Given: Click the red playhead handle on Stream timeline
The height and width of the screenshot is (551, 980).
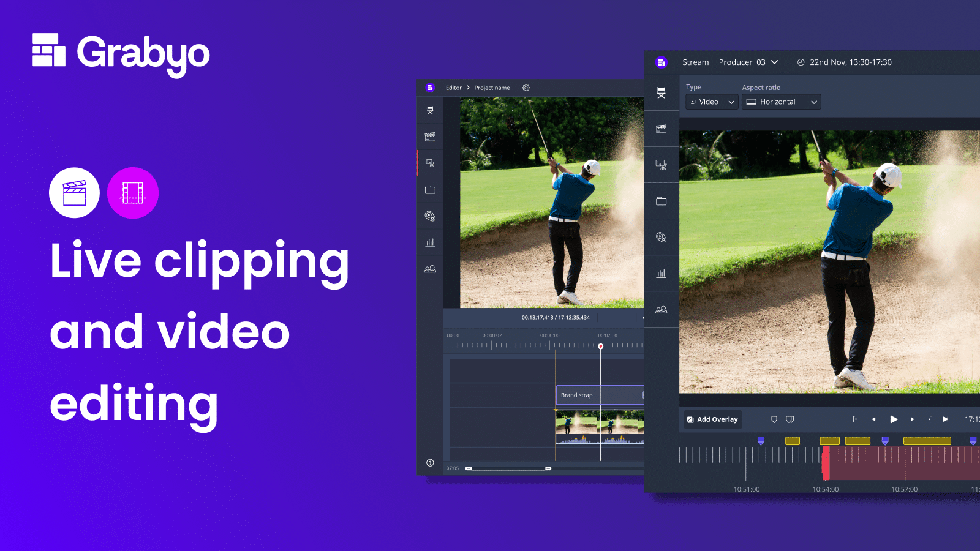Looking at the screenshot, I should (826, 463).
